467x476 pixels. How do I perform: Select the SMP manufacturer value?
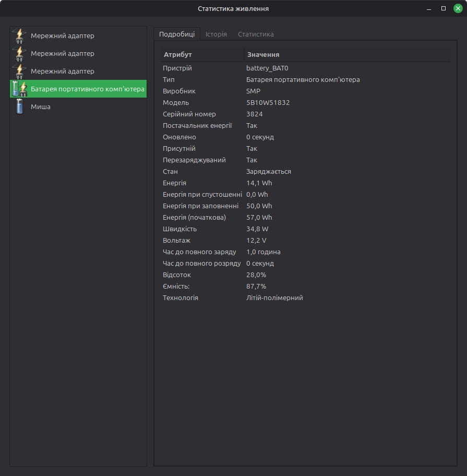point(253,91)
